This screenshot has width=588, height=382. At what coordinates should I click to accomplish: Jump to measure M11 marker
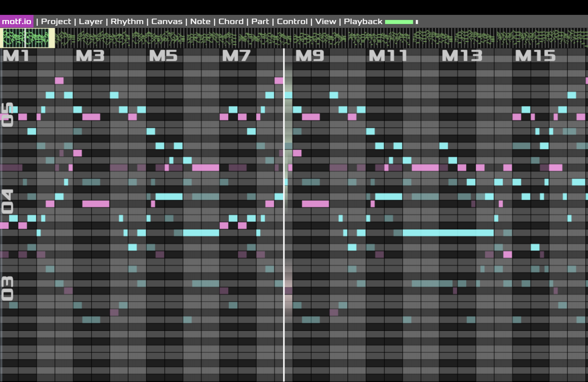[x=388, y=56]
